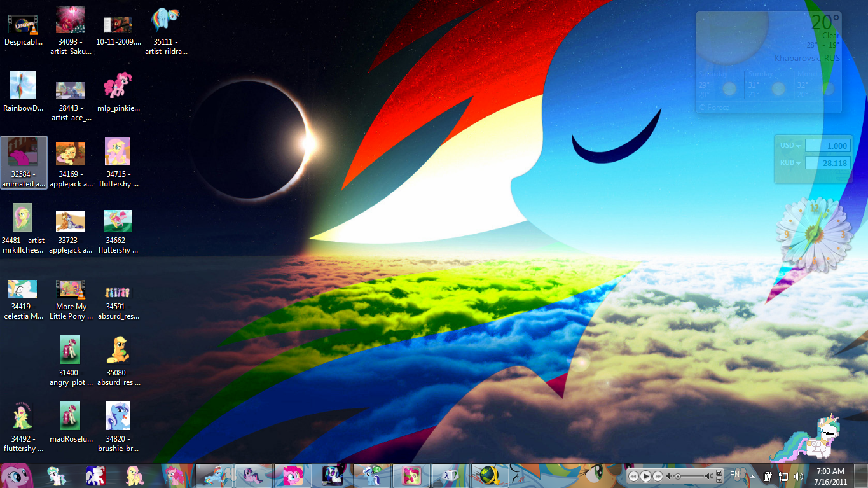Switch to the Twilight Sparkle taskbar window
This screenshot has height=488, width=868.
[254, 475]
